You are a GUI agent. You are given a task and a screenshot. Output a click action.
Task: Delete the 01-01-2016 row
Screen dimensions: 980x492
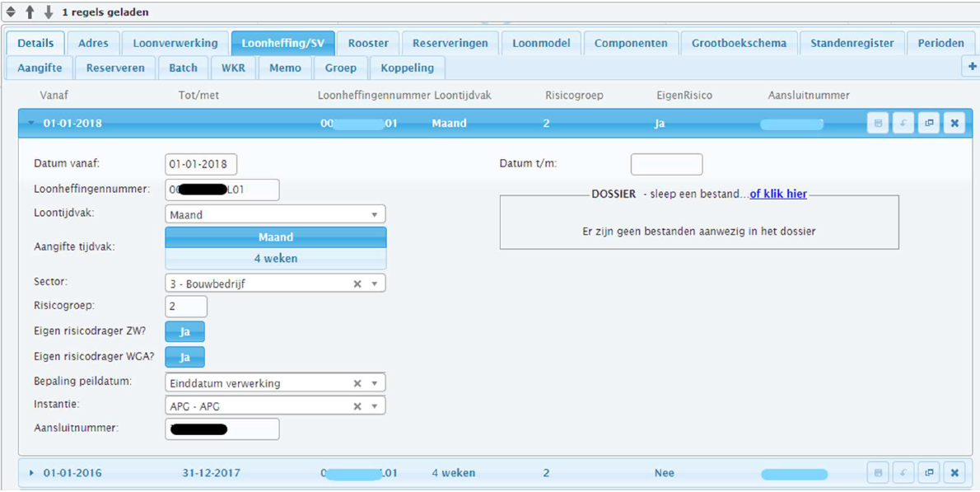954,473
